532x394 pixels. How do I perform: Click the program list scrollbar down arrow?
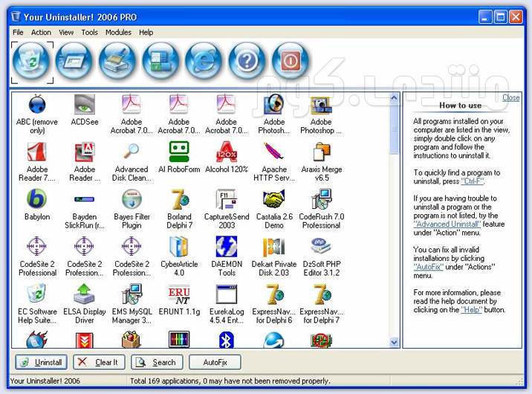[394, 343]
